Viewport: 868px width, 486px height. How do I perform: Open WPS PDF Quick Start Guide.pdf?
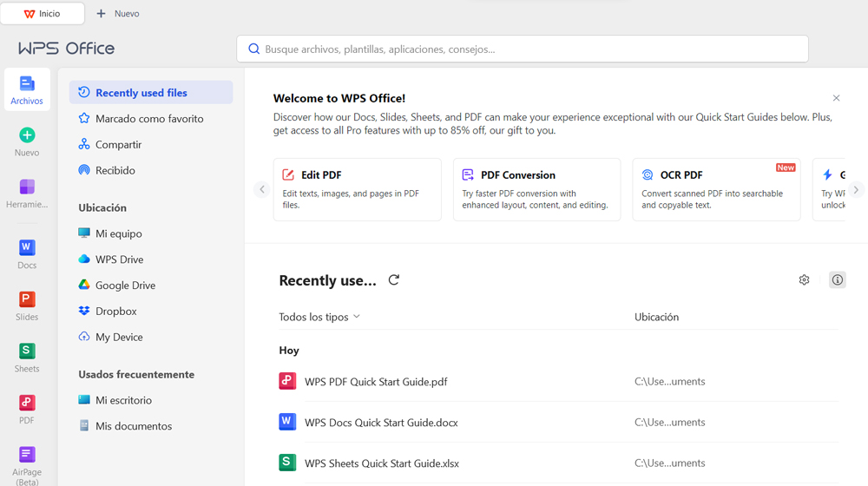pyautogui.click(x=376, y=382)
